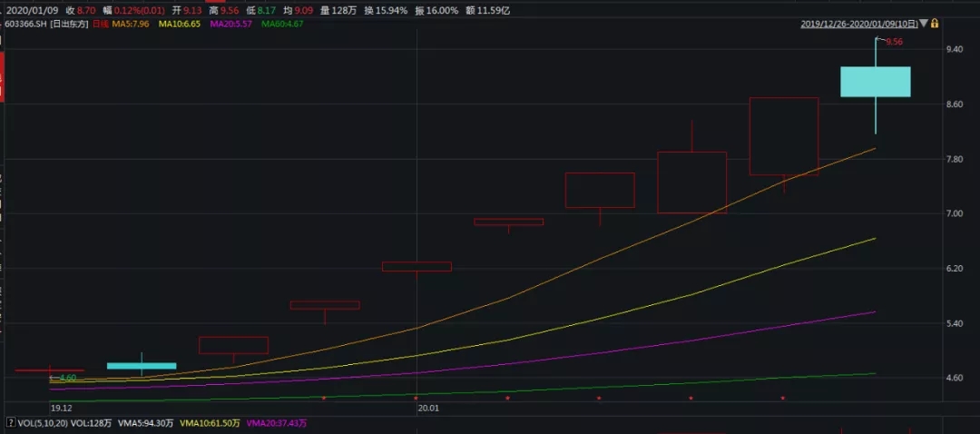Click the 603366.SH stock code label
Viewport: 980px width, 434px height.
[25, 24]
